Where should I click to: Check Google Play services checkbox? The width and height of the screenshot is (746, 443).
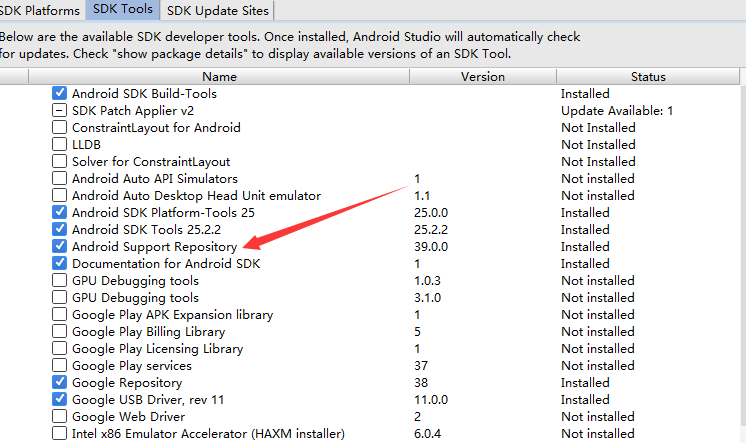tap(59, 365)
